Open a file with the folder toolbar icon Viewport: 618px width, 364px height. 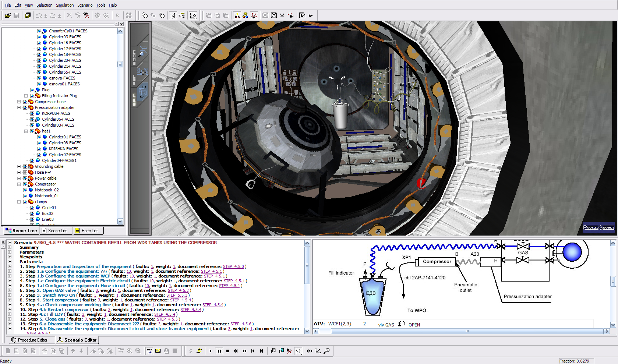pos(7,15)
